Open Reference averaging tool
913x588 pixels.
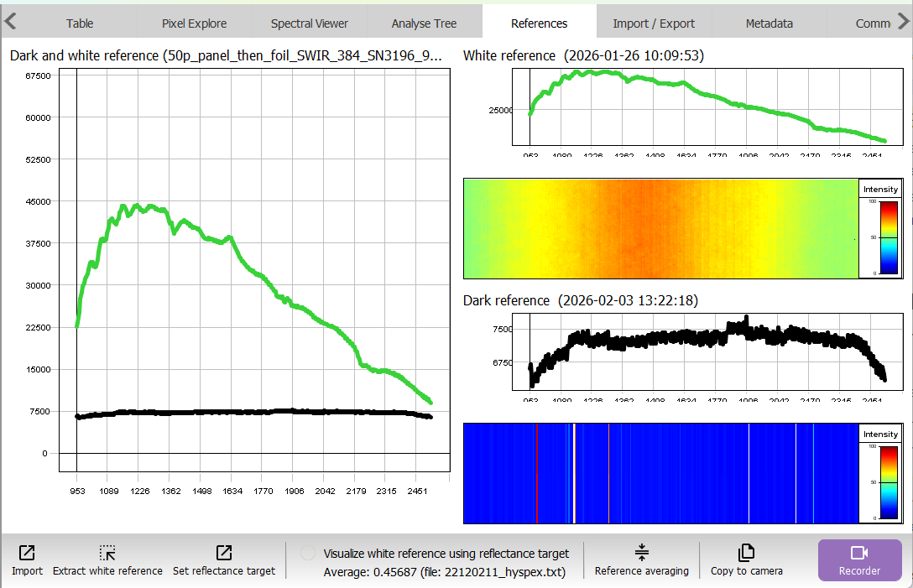[x=641, y=553]
